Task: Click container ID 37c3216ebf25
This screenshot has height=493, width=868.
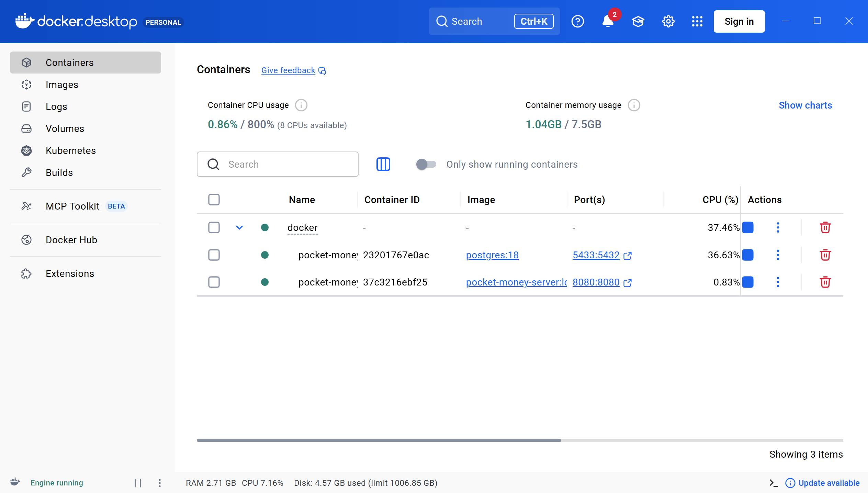Action: (395, 282)
